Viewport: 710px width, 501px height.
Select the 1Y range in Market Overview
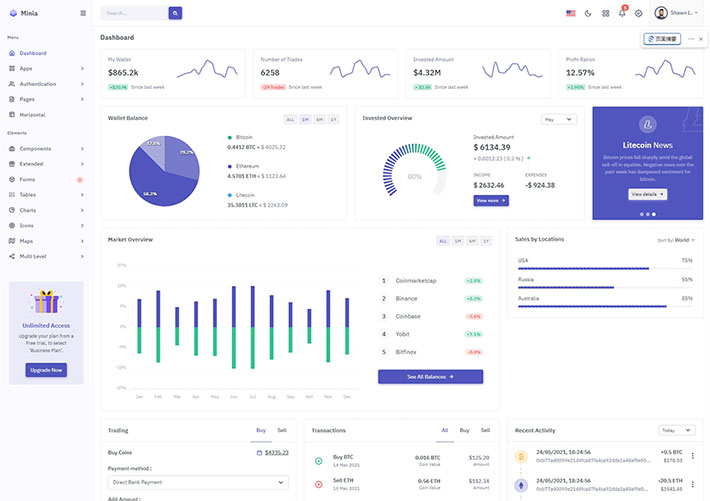[486, 241]
